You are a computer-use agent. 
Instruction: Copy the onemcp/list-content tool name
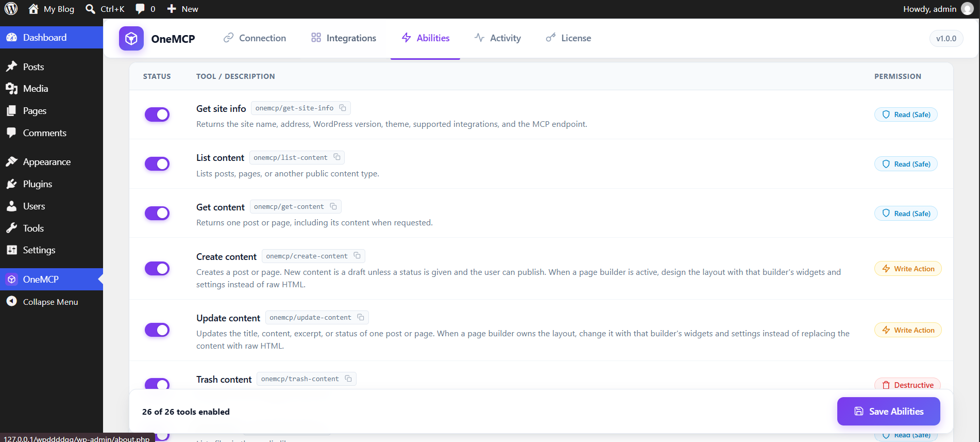click(337, 157)
